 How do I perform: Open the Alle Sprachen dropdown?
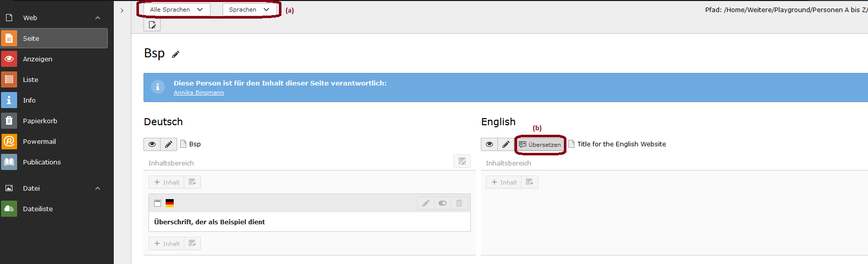(176, 10)
